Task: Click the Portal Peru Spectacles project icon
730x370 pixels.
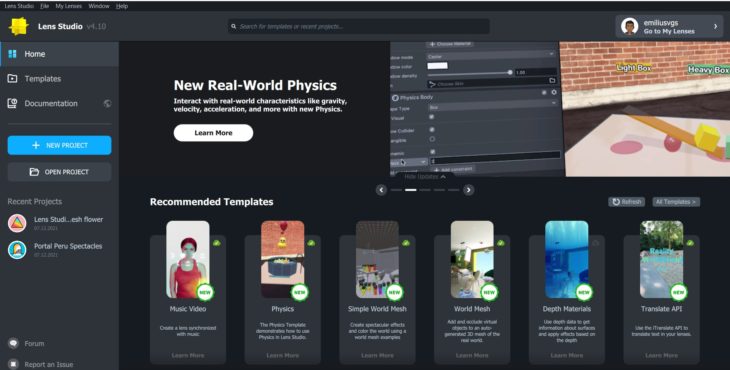Action: (x=17, y=250)
